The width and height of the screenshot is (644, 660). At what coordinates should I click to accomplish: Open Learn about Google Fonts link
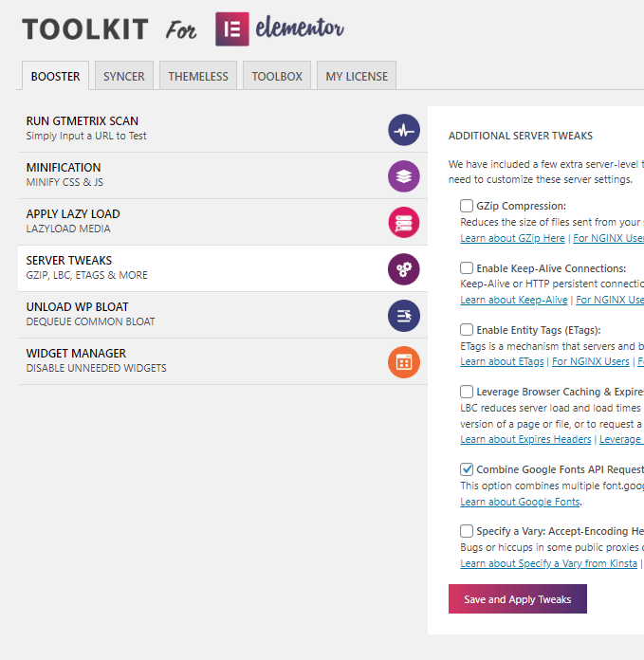pyautogui.click(x=520, y=502)
